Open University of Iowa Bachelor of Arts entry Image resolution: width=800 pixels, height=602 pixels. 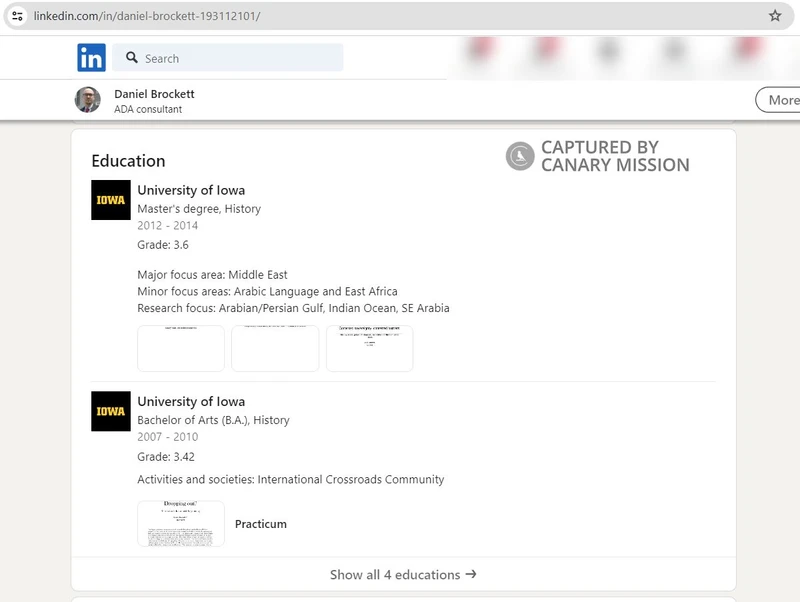pyautogui.click(x=191, y=402)
